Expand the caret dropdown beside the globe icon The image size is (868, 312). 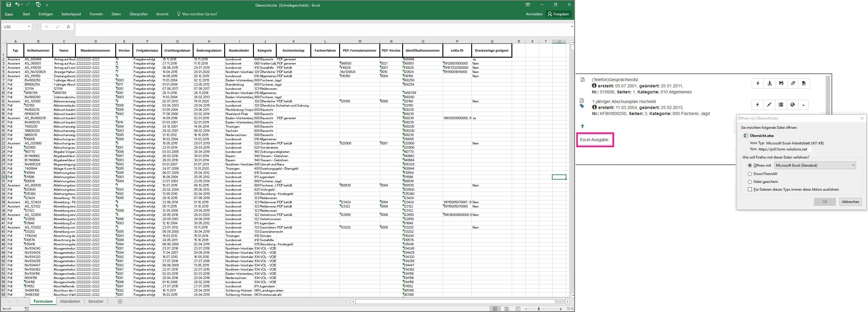pyautogui.click(x=803, y=105)
